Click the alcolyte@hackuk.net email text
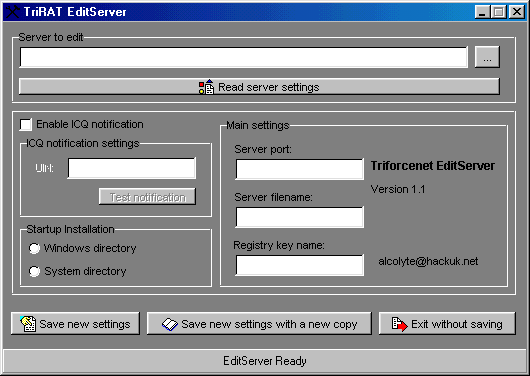 [428, 261]
